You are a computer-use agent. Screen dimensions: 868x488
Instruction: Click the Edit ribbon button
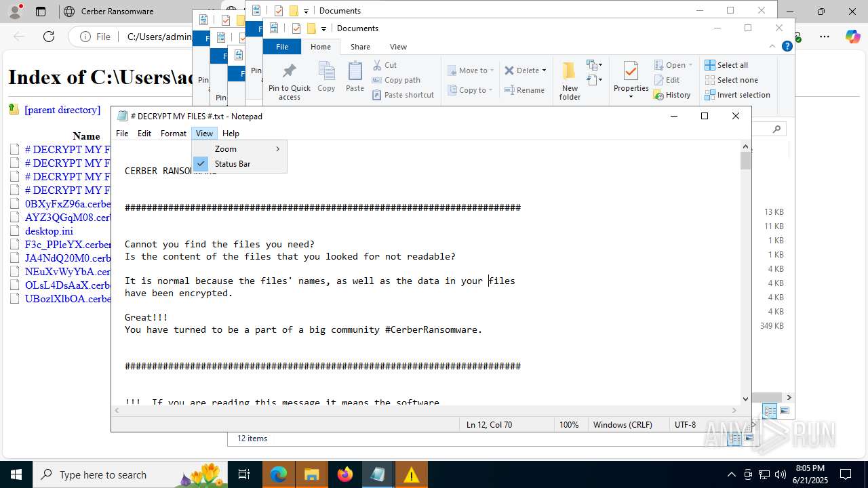667,80
